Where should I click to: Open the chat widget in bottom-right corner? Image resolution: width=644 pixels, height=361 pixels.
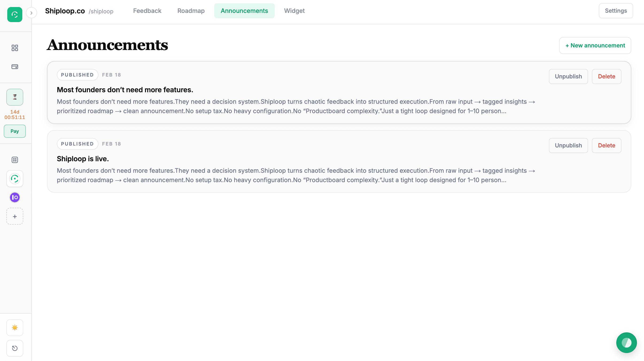pyautogui.click(x=626, y=342)
